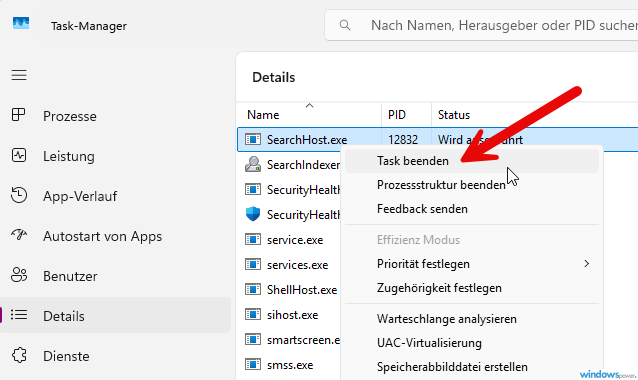Select the smss.exe row
Image resolution: width=638 pixels, height=380 pixels.
(x=290, y=365)
